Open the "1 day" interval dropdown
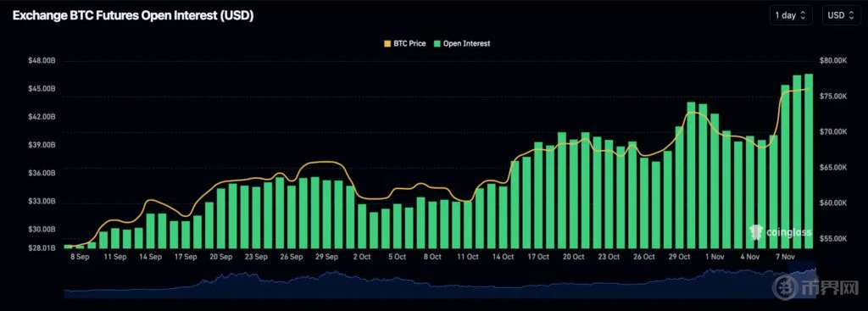The width and height of the screenshot is (868, 311). tap(791, 15)
